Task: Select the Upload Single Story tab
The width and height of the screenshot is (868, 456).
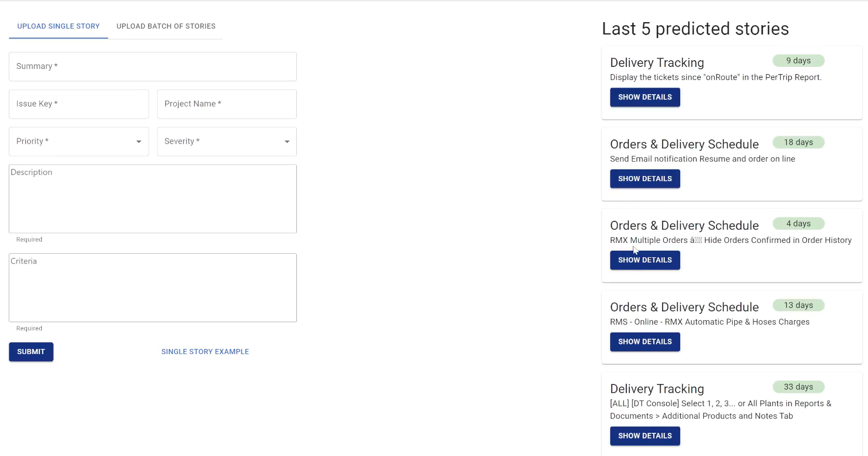Action: click(x=58, y=26)
